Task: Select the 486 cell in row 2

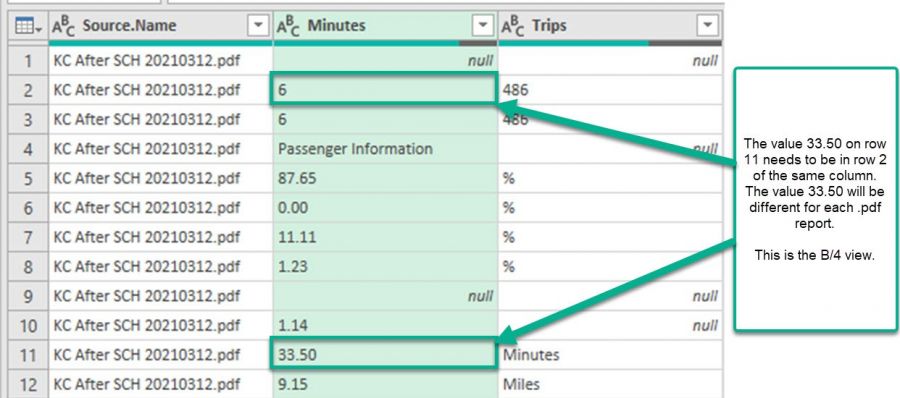Action: click(x=610, y=90)
